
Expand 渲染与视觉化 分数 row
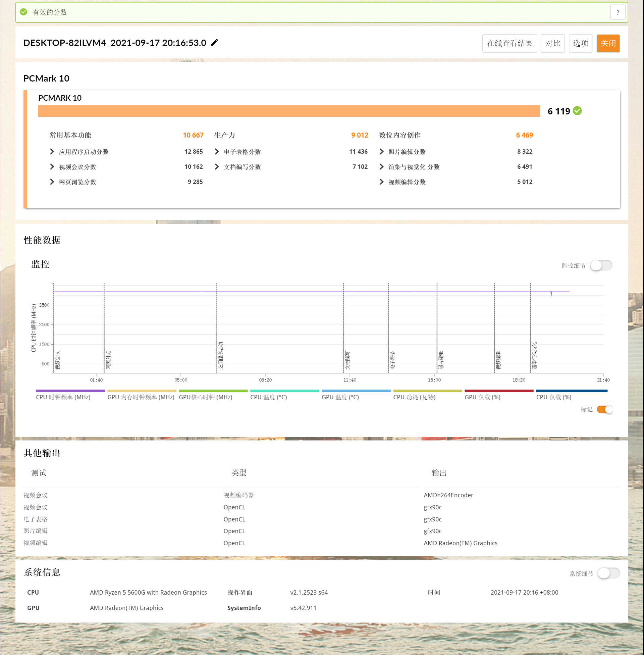coord(381,167)
